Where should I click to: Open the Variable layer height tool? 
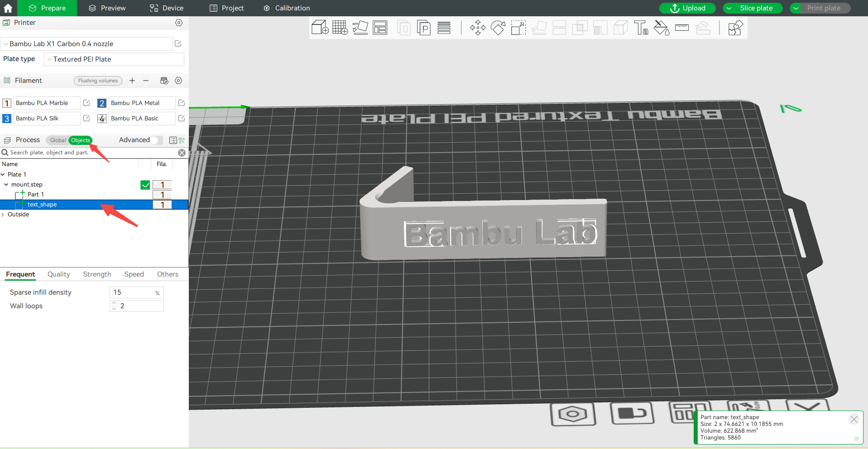pyautogui.click(x=444, y=28)
